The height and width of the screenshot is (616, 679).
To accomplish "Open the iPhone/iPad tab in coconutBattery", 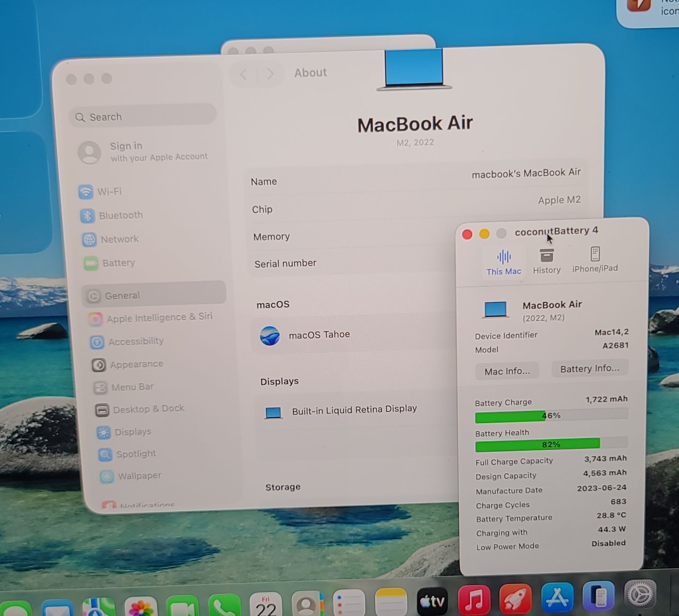I will pyautogui.click(x=595, y=260).
